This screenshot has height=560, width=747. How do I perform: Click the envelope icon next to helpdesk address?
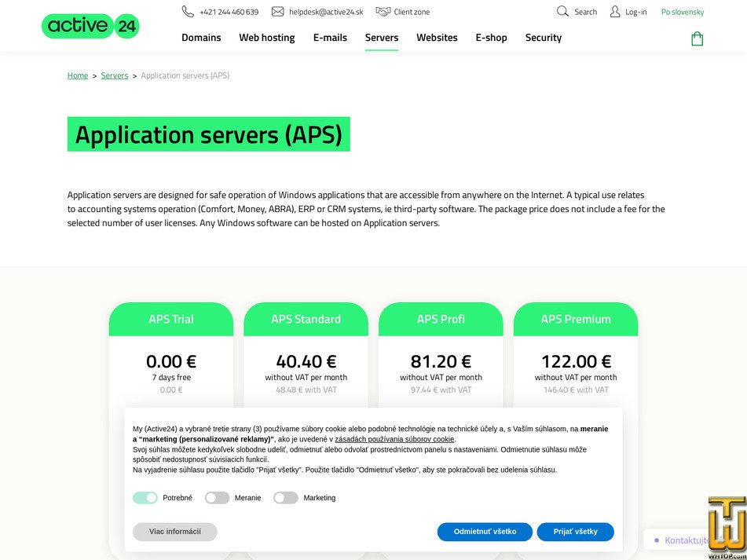pos(276,12)
